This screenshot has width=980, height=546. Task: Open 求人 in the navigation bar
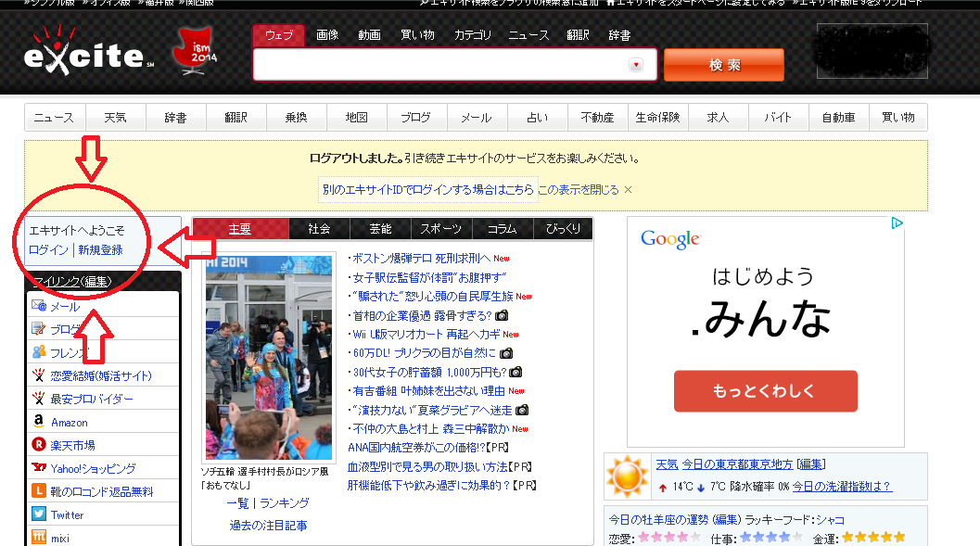719,118
